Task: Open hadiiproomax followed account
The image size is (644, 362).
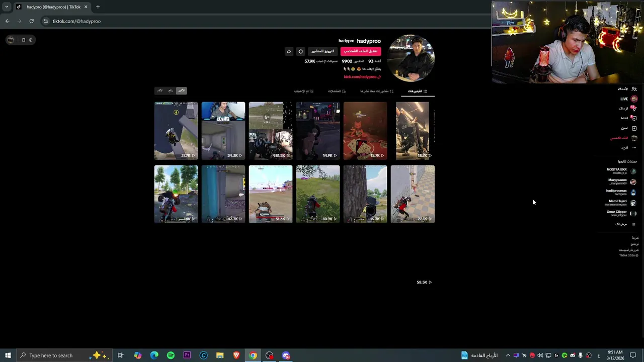Action: click(x=621, y=192)
